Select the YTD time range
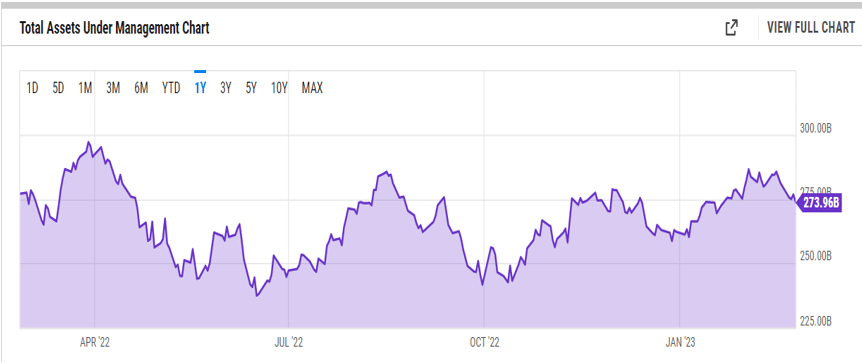 pos(171,87)
